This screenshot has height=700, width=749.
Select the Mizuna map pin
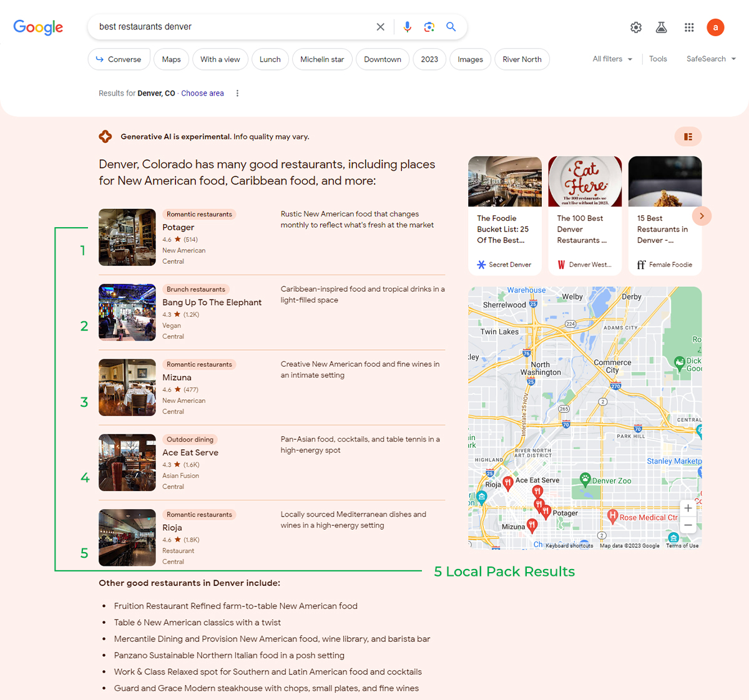click(x=532, y=525)
